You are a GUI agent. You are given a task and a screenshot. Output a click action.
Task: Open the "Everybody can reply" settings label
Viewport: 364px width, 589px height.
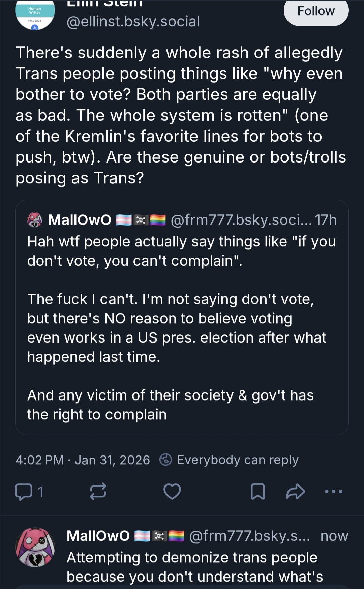click(x=238, y=460)
